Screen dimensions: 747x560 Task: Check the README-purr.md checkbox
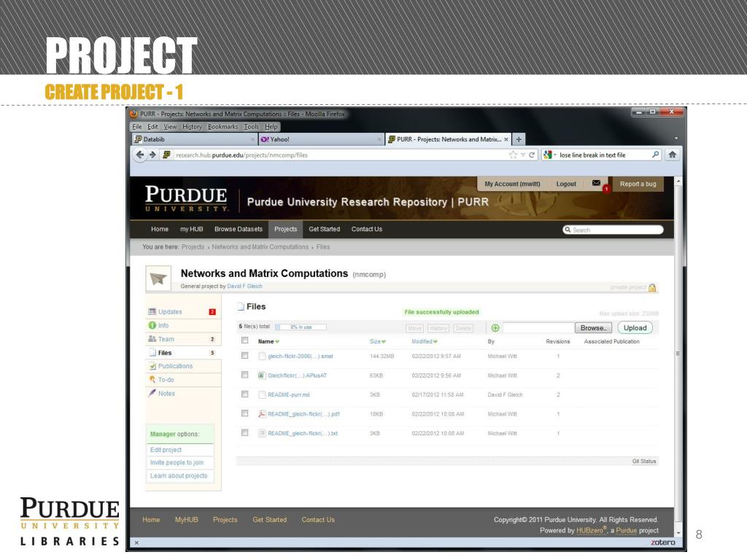[x=245, y=394]
